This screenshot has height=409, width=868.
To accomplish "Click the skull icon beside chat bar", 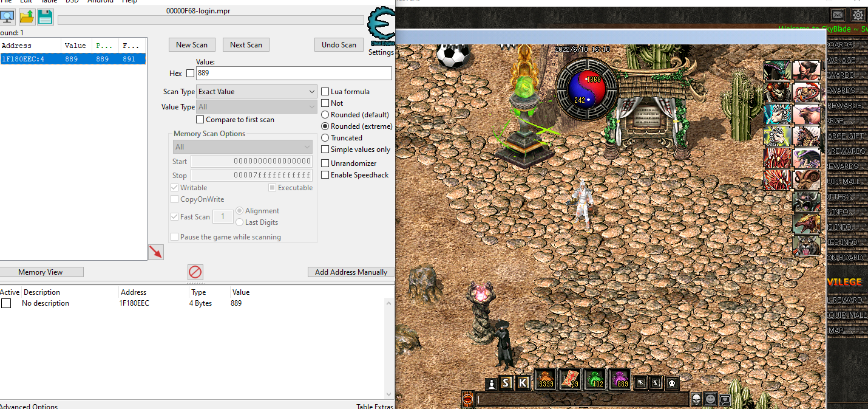I will (696, 399).
